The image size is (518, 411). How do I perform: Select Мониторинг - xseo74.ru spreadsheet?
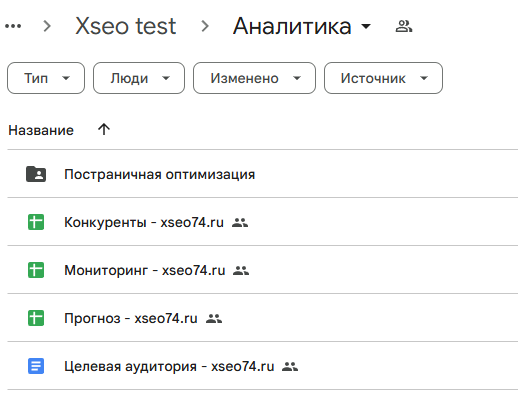pos(145,270)
